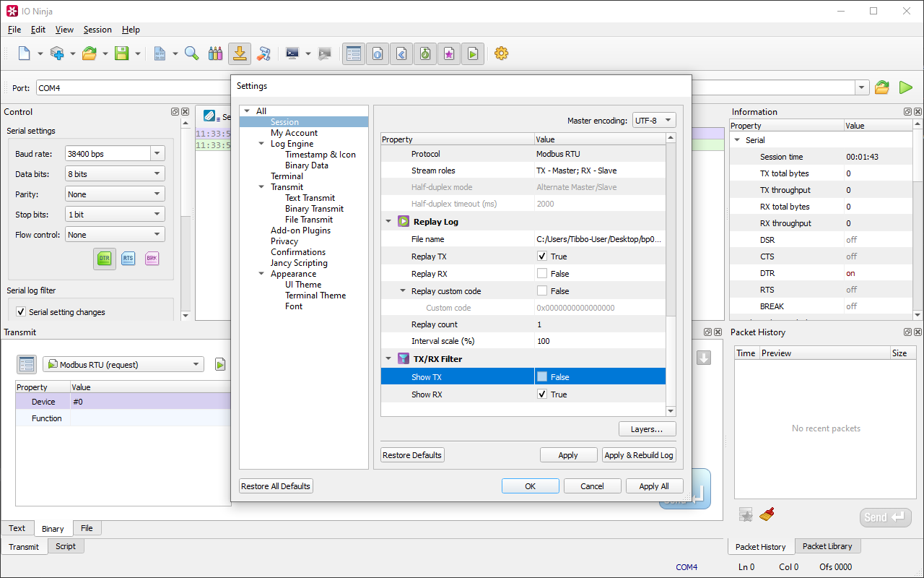Switch to the Script tab
924x578 pixels.
click(66, 546)
